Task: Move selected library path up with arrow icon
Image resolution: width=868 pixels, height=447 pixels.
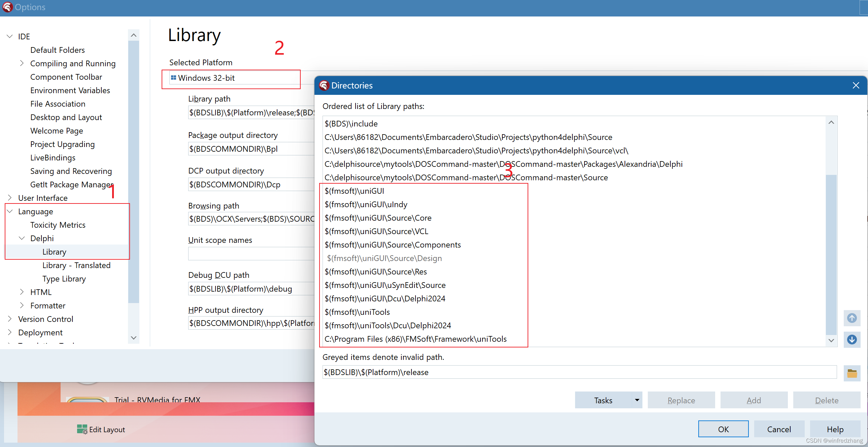Action: pyautogui.click(x=852, y=318)
